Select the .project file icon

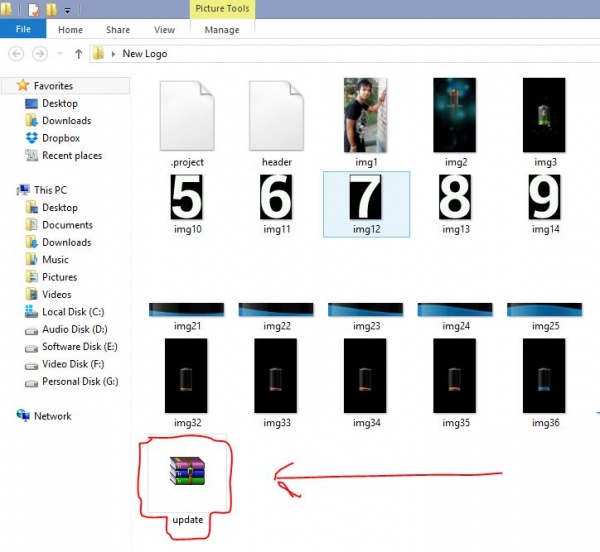click(x=187, y=116)
